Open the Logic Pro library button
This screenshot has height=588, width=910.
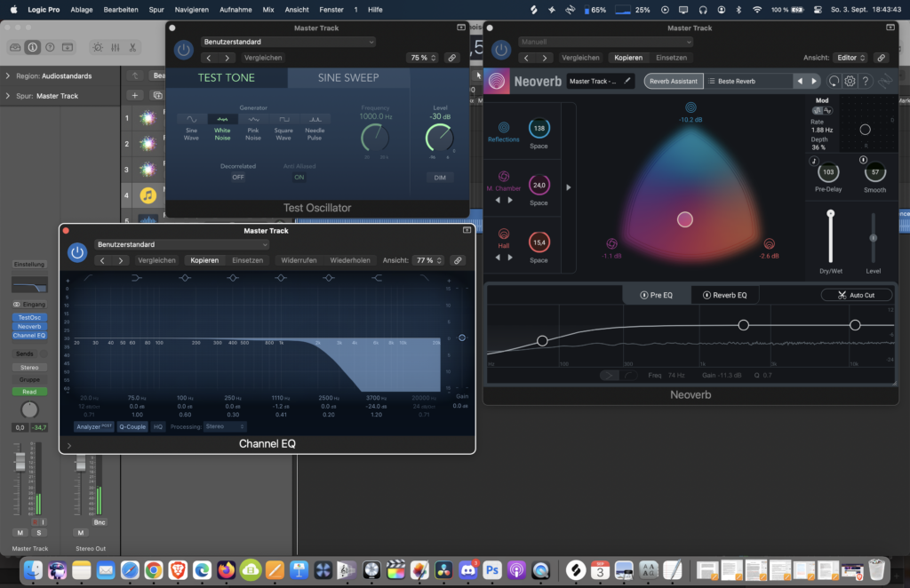[x=15, y=47]
